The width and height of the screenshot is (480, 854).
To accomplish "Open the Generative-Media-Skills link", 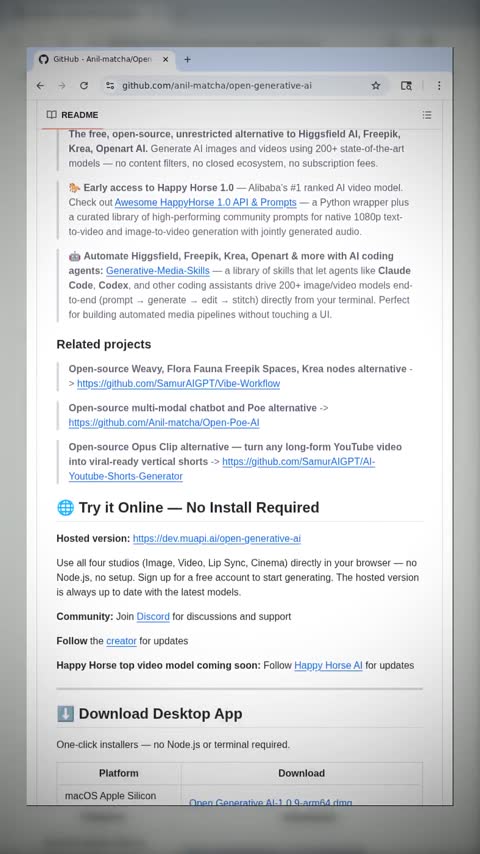I will pos(157,271).
